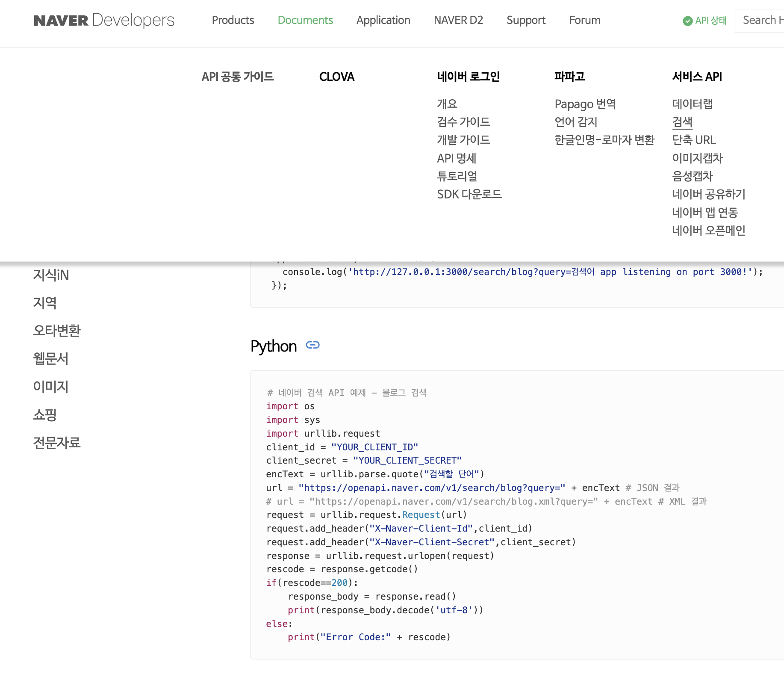Open the Application menu
Image resolution: width=784 pixels, height=680 pixels.
click(x=383, y=20)
